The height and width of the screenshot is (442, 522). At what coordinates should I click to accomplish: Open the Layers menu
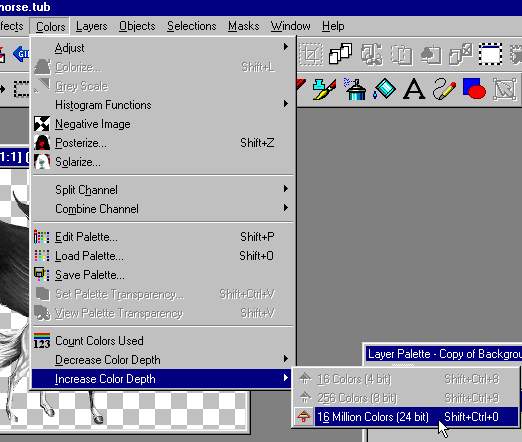point(92,26)
